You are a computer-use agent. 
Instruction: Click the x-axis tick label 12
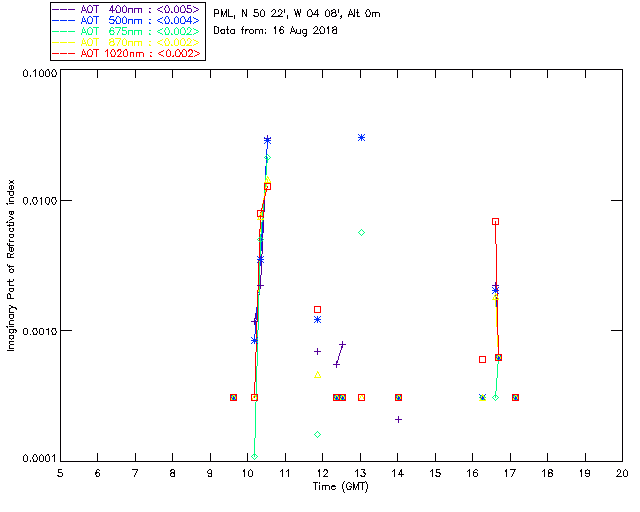[x=322, y=473]
